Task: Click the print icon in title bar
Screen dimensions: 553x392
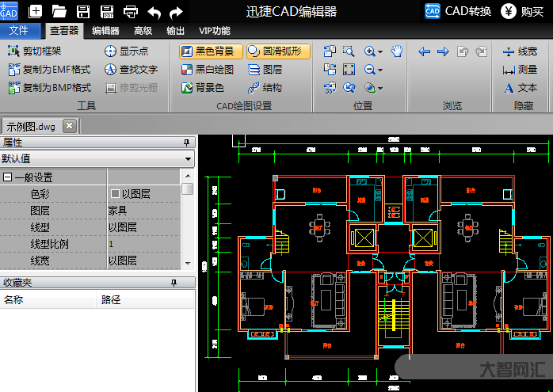Action: (x=131, y=11)
